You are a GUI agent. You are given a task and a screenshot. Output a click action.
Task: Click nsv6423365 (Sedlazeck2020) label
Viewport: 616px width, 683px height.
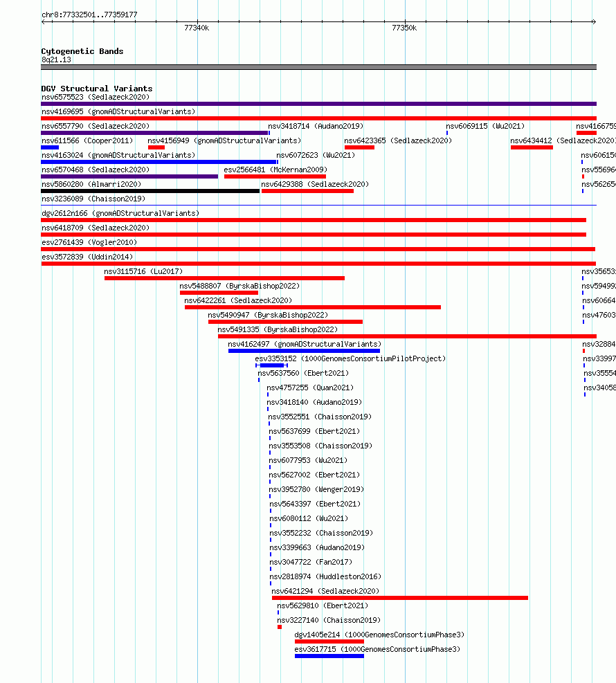coord(398,140)
